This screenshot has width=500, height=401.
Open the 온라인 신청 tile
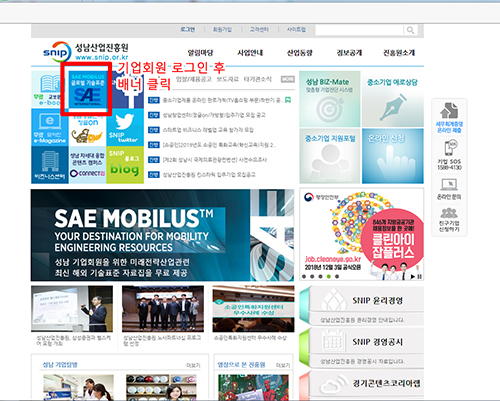click(x=393, y=156)
